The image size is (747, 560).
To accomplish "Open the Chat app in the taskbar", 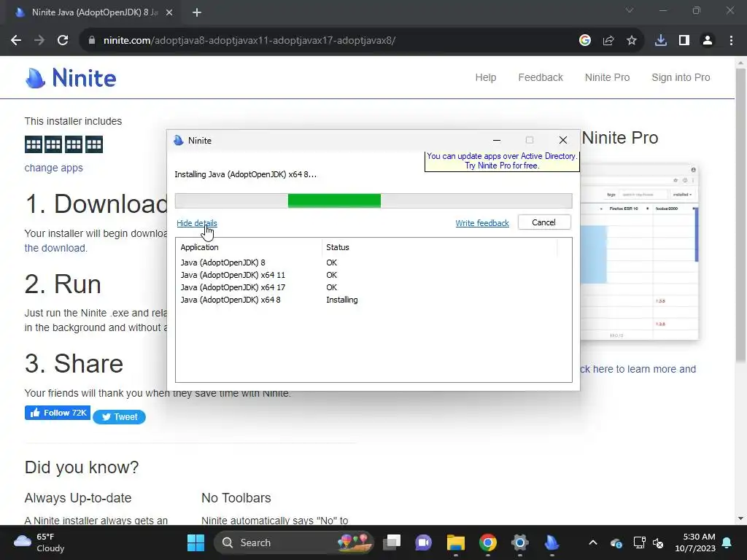I will point(424,542).
